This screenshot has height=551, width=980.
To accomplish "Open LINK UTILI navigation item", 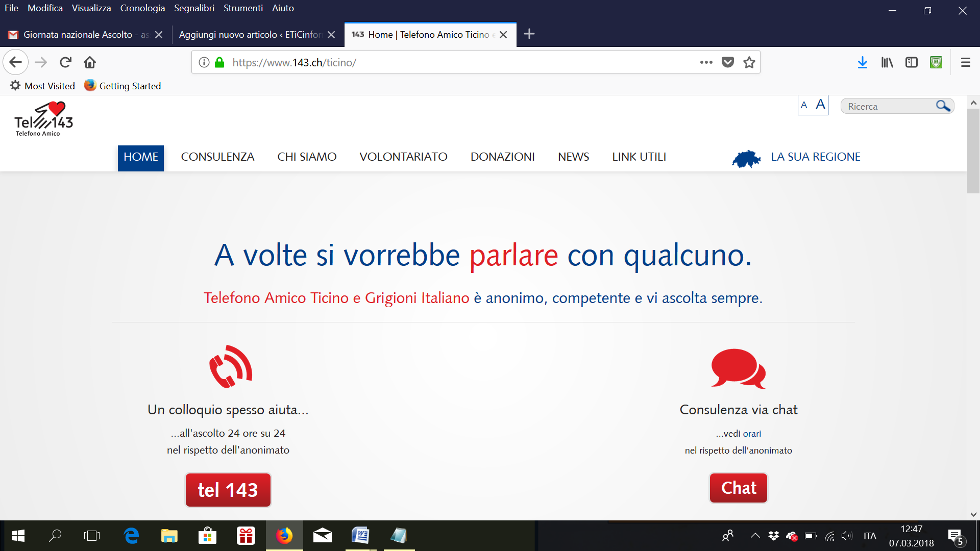I will [x=639, y=157].
